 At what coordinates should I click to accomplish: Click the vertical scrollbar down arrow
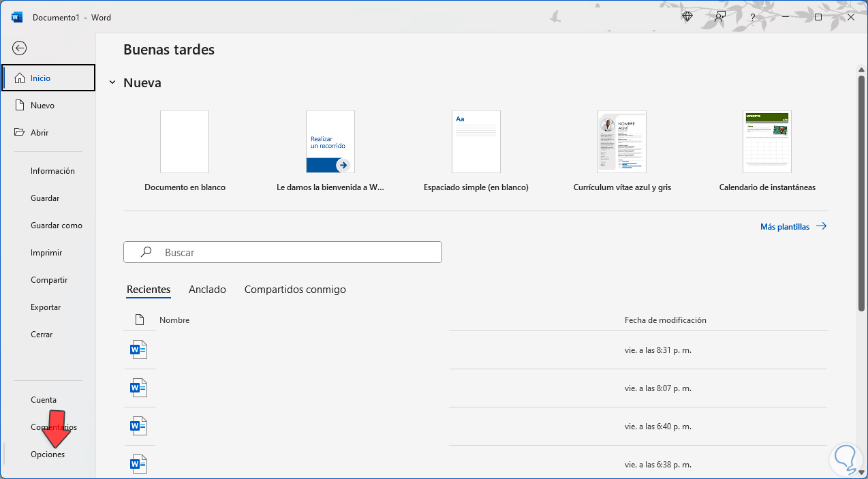pos(861,472)
